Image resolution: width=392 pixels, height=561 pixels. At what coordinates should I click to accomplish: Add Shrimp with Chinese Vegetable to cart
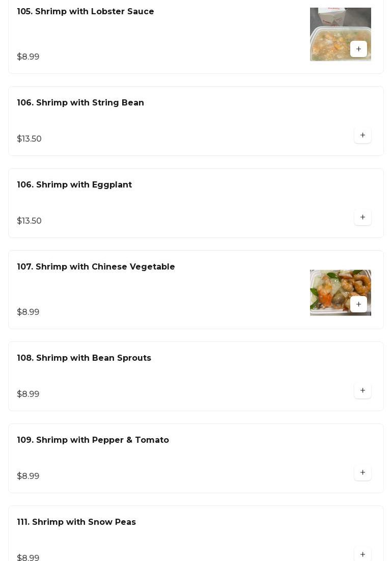click(358, 304)
